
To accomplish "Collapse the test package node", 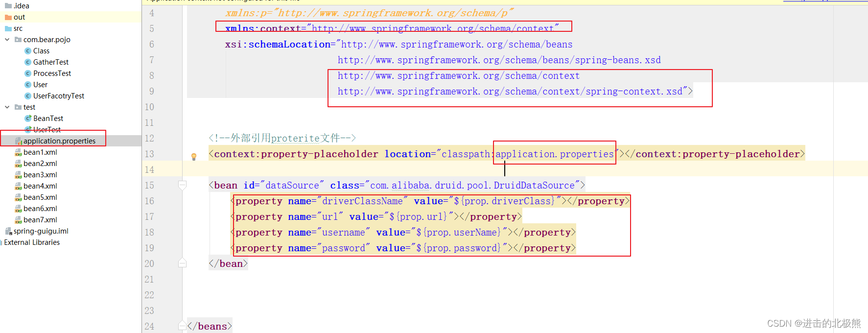I will click(x=7, y=107).
